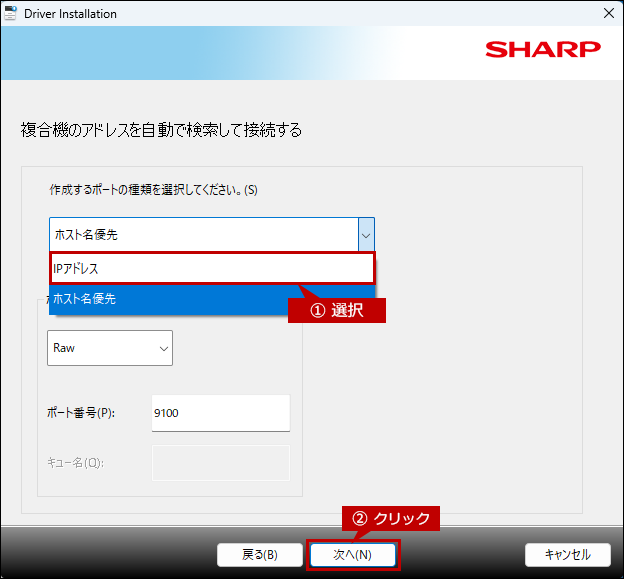The width and height of the screenshot is (624, 579).
Task: Click the 作成するポートの種類 instruction label
Action: 153,189
